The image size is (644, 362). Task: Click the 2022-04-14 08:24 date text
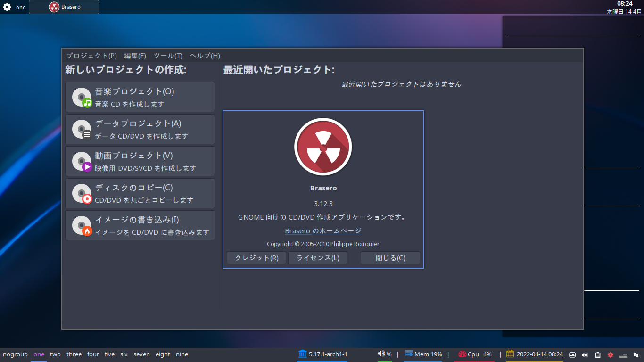tap(540, 354)
